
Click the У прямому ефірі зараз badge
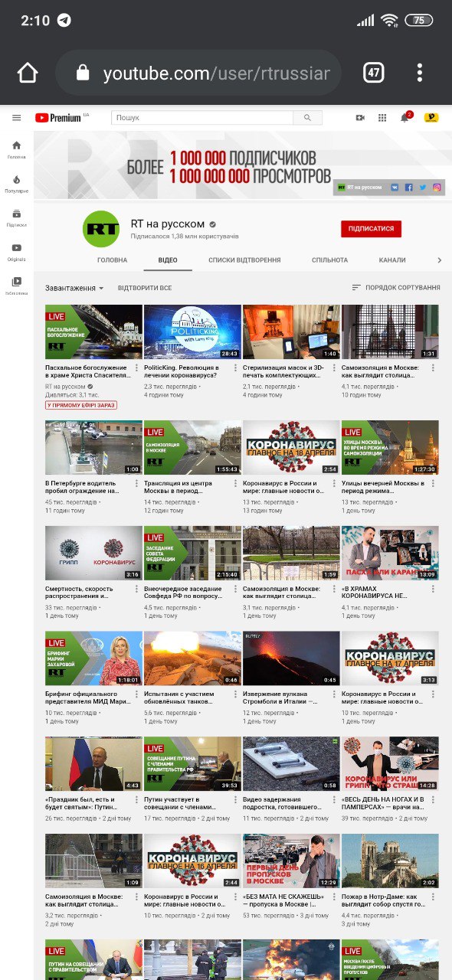click(x=81, y=405)
